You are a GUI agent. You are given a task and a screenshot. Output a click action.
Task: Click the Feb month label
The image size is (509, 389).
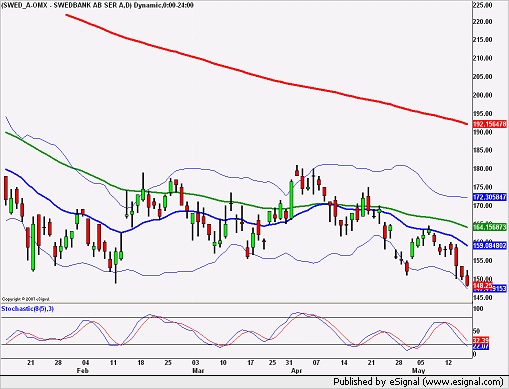click(83, 371)
